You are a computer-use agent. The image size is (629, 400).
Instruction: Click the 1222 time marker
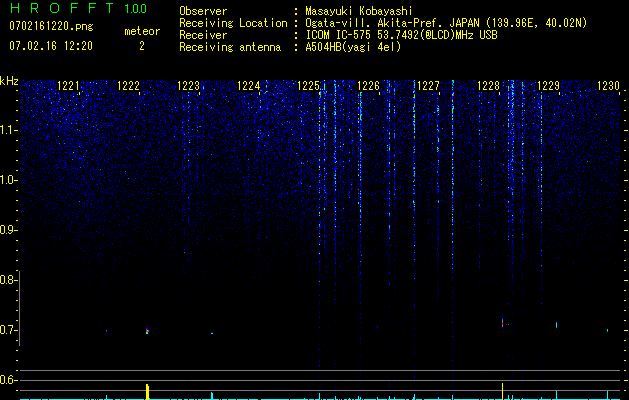(x=128, y=86)
